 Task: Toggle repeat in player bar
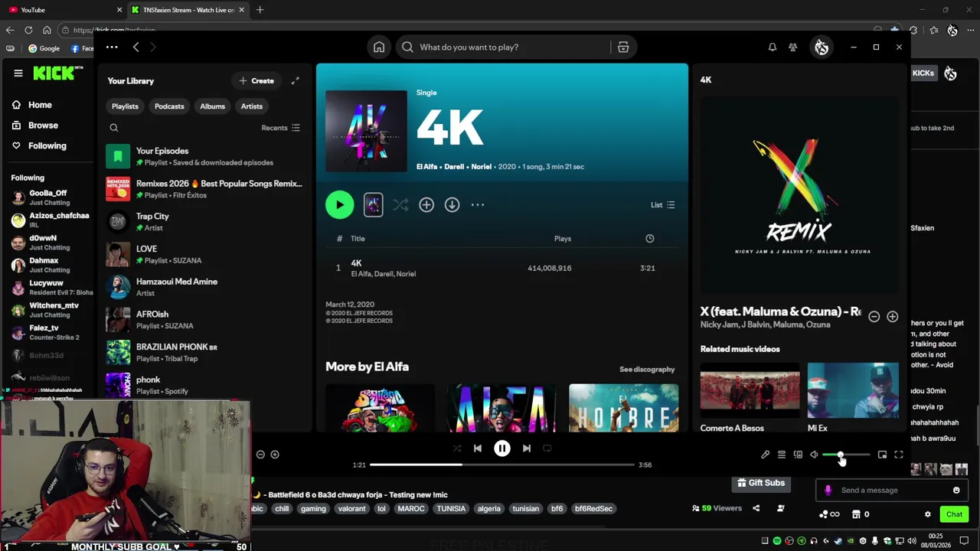(547, 448)
